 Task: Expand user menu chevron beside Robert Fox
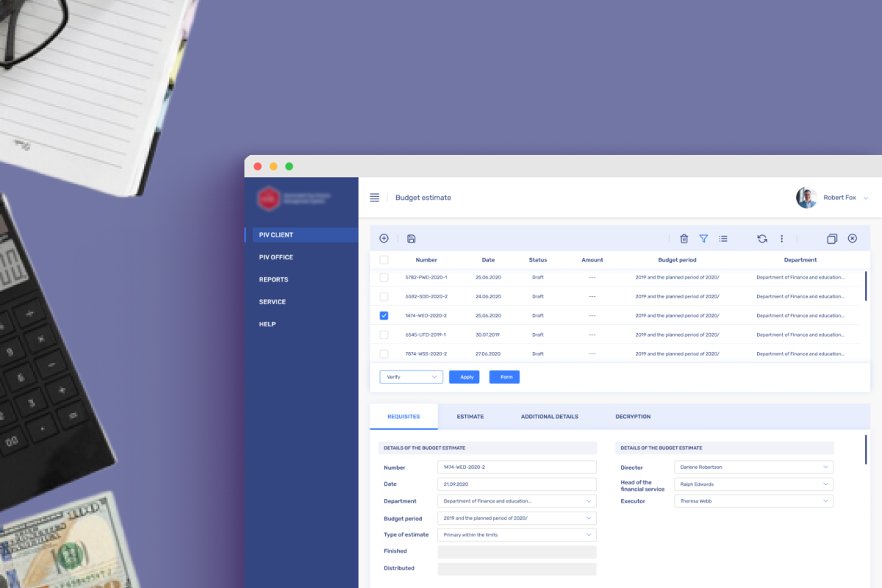[866, 198]
